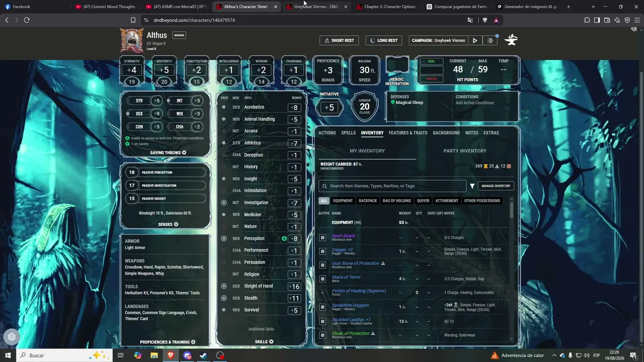The width and height of the screenshot is (644, 362).
Task: Click the anvil builder icon in sheet header
Action: tap(511, 40)
